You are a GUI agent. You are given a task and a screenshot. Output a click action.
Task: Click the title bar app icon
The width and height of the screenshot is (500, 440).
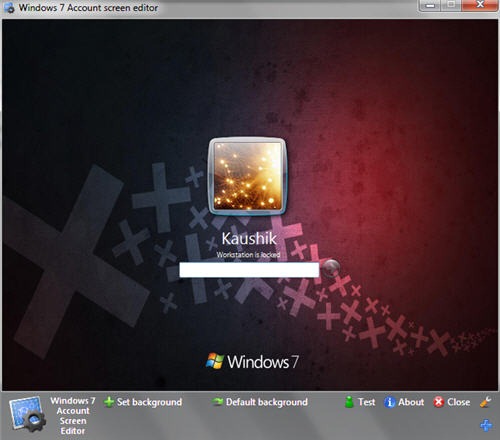(x=9, y=8)
